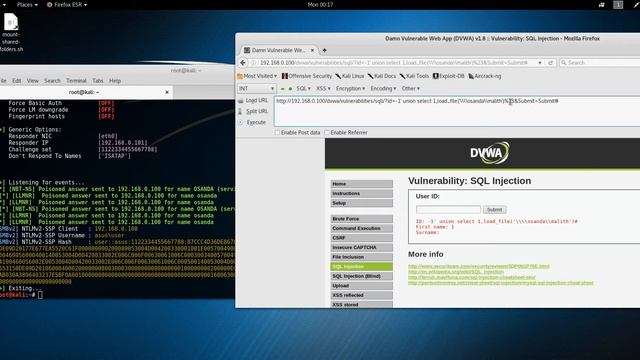This screenshot has width=640, height=360.
Task: Open the Firefox ESR application menu
Action: point(67,4)
